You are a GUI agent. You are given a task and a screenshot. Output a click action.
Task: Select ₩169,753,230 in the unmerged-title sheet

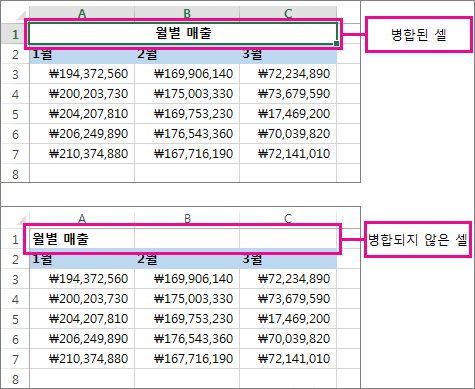pos(187,319)
